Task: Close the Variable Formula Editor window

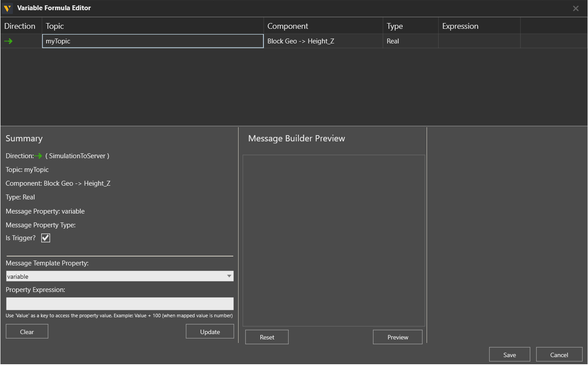Action: [x=576, y=8]
